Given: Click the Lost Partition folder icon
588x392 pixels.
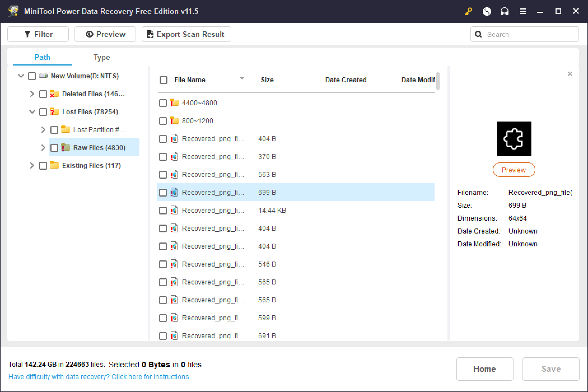Looking at the screenshot, I should (65, 129).
